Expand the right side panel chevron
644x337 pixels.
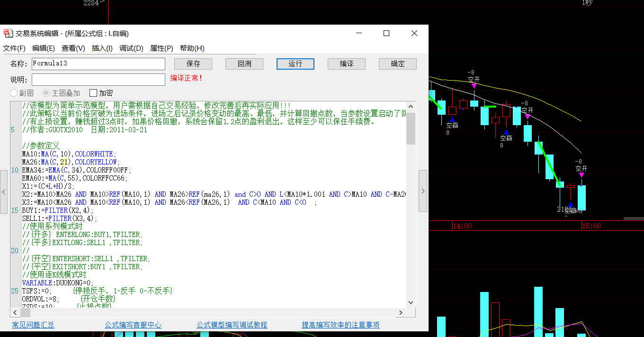(423, 190)
